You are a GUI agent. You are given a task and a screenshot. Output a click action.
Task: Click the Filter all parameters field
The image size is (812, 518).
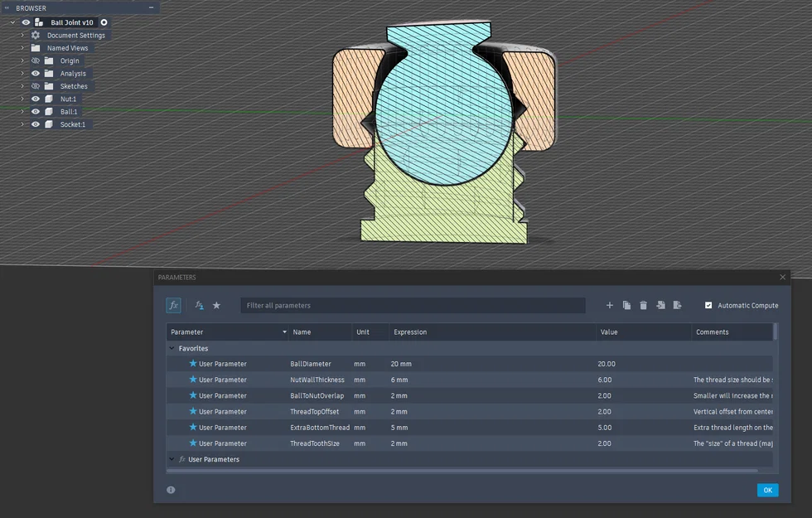coord(413,305)
